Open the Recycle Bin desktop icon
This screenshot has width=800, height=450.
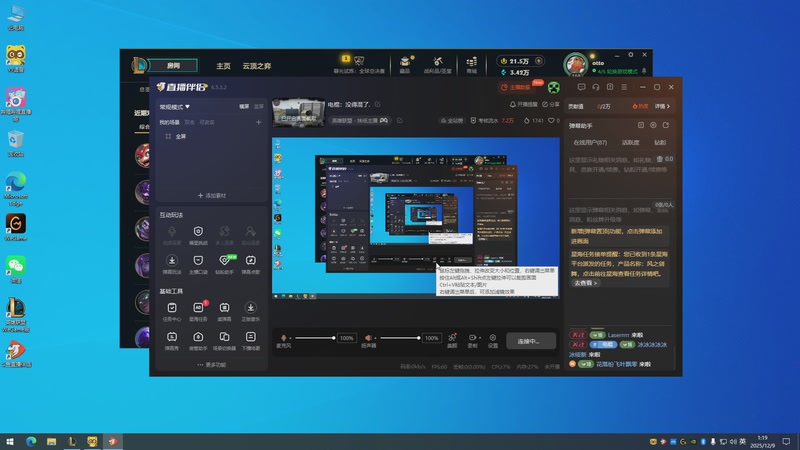16,143
